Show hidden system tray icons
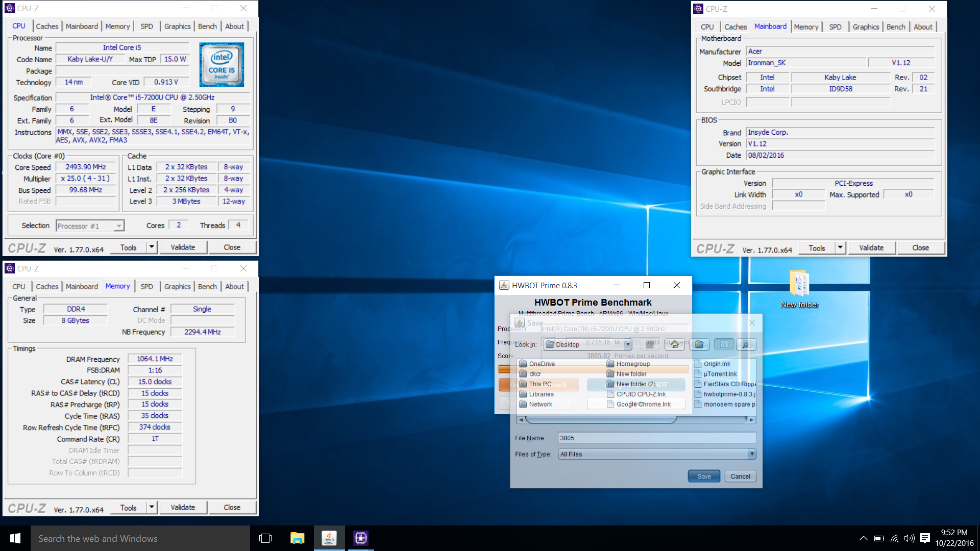 pyautogui.click(x=863, y=538)
